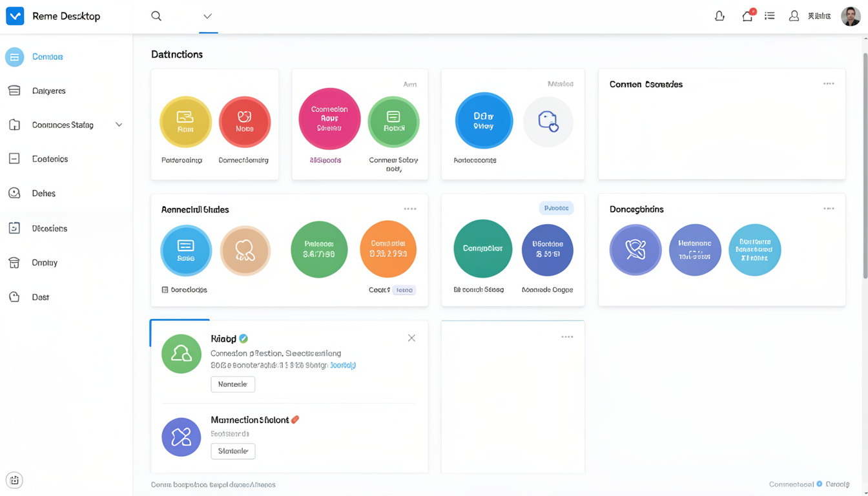Click the bottom-left sidebar assistant icon
Image resolution: width=868 pixels, height=496 pixels.
pyautogui.click(x=14, y=480)
